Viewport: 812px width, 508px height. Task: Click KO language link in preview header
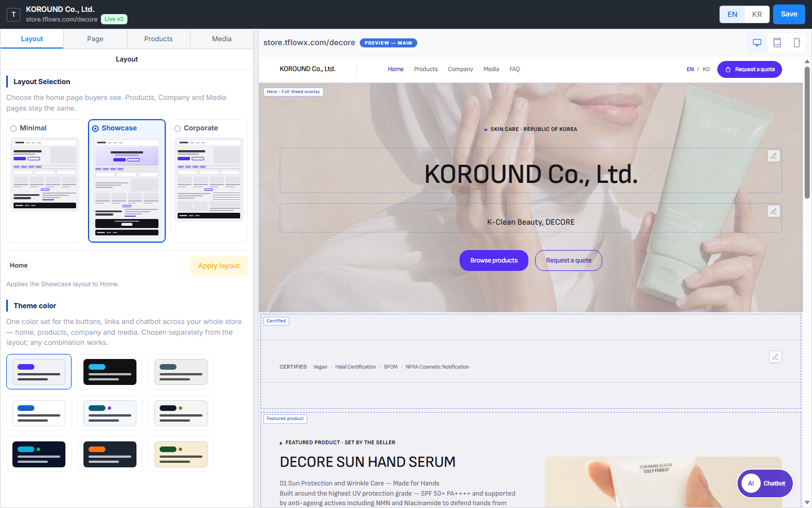[x=706, y=69]
